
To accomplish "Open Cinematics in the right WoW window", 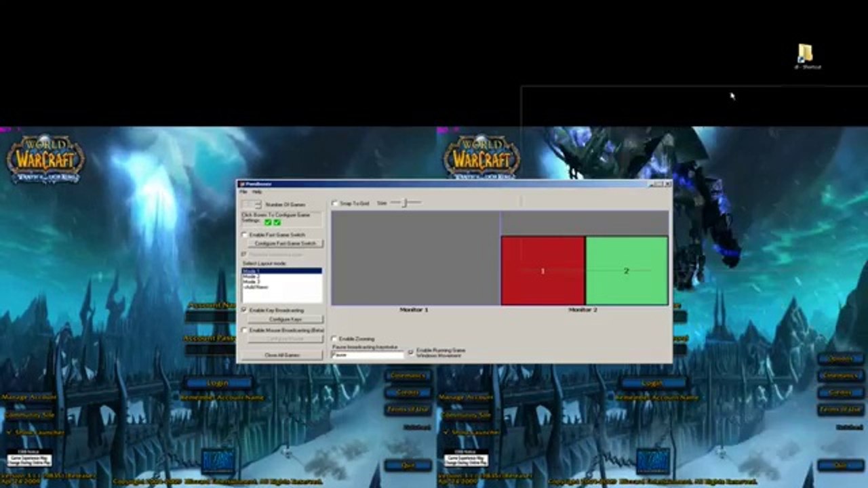I will (x=840, y=375).
